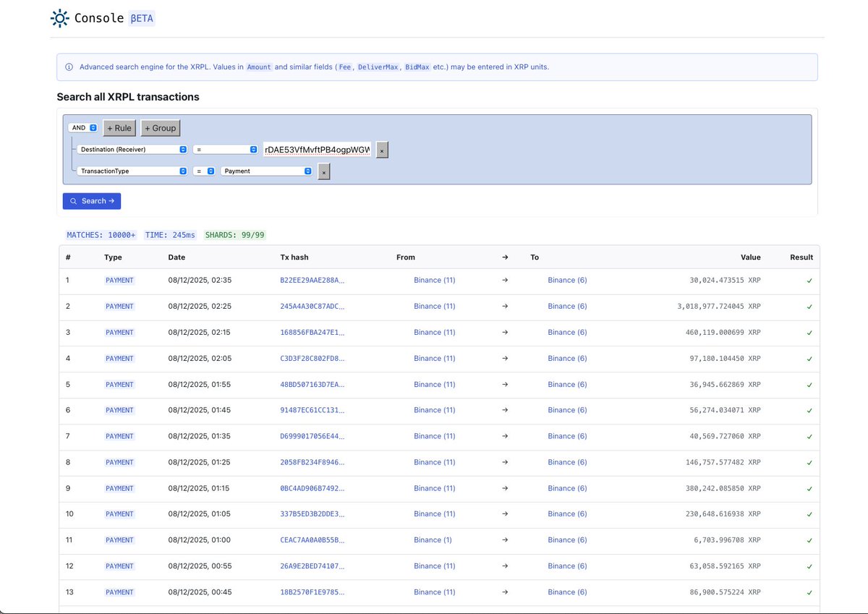The width and height of the screenshot is (868, 614).
Task: Click the value 3,018,977.724045 XRP
Action: [x=719, y=306]
